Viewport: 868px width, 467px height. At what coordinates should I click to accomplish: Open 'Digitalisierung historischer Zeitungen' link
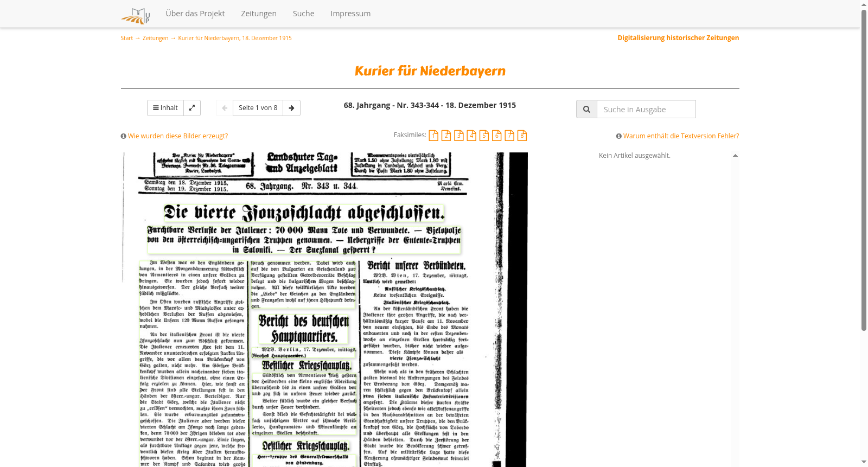[x=678, y=38]
